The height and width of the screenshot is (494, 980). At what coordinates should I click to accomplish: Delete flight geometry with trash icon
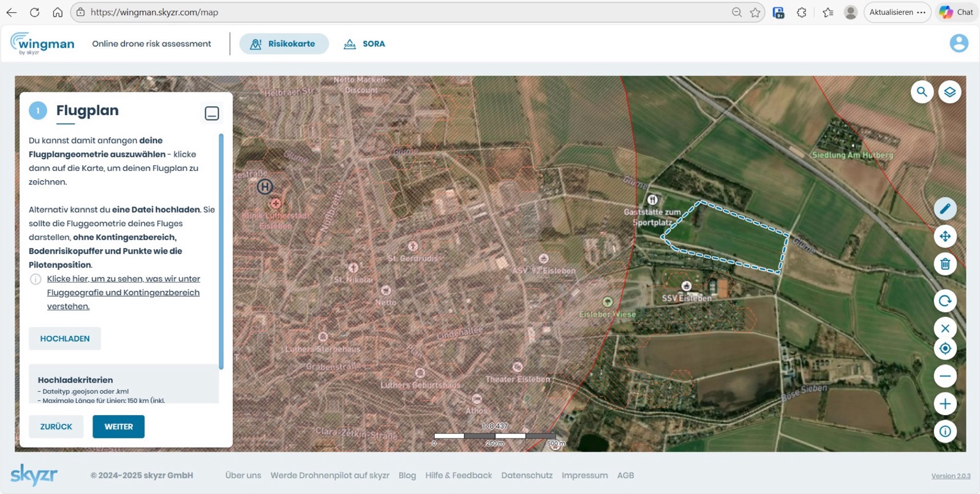[x=945, y=264]
